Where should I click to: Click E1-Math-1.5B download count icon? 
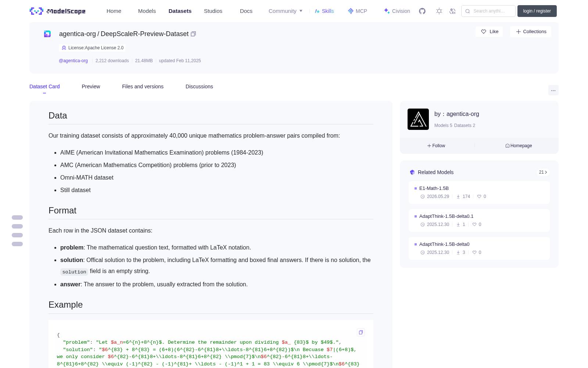coord(458,197)
